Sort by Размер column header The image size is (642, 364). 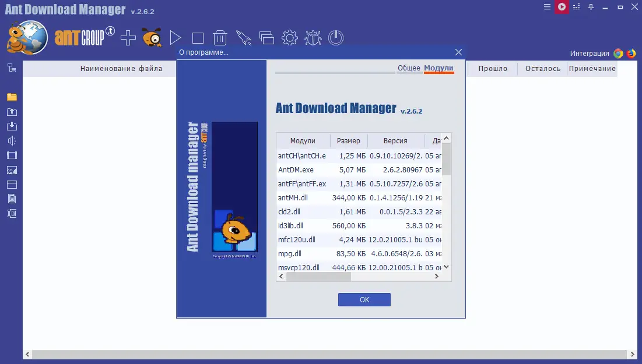pos(349,141)
